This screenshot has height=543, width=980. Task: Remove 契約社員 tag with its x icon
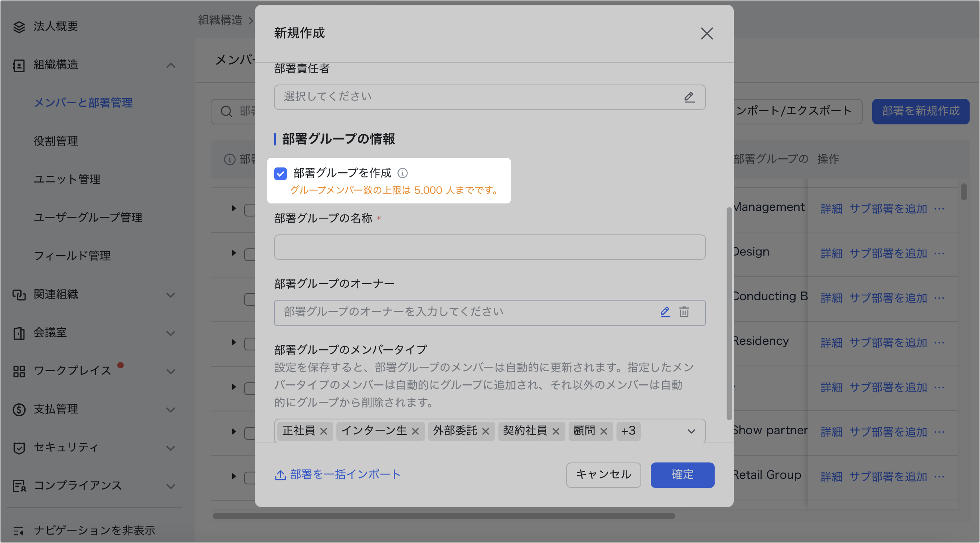click(x=556, y=431)
